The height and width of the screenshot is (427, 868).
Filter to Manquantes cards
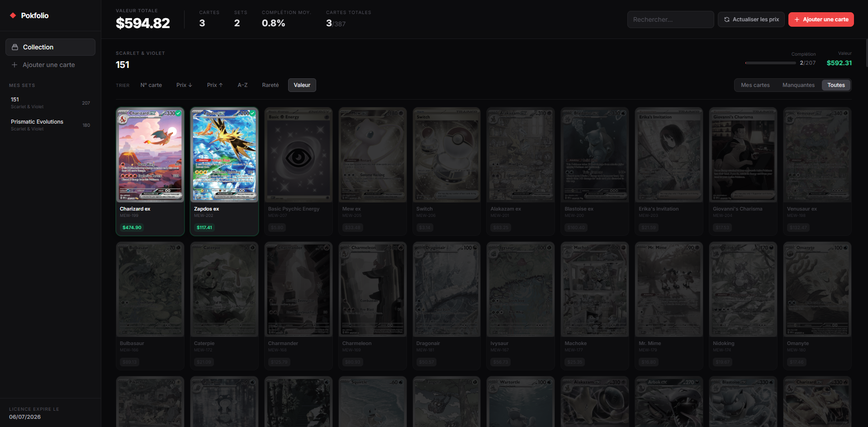pos(798,85)
